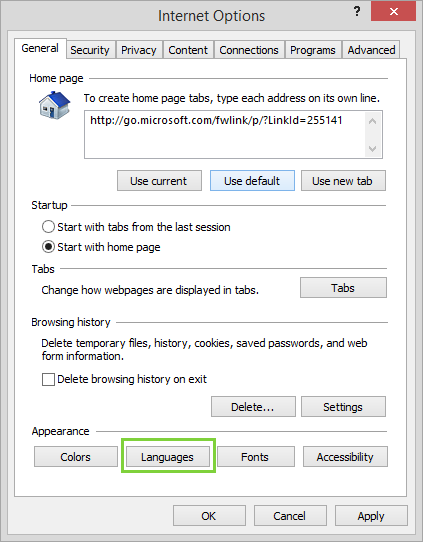Open the Fonts button
Screen dimensions: 423x542
(x=256, y=457)
